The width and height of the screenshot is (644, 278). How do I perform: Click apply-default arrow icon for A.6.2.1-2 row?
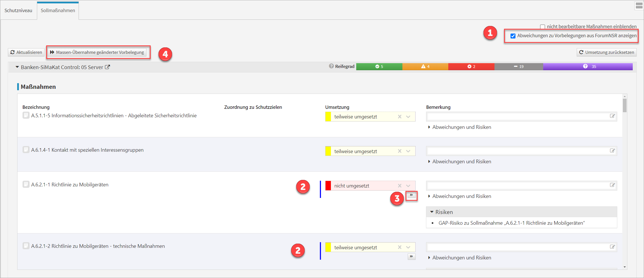411,257
